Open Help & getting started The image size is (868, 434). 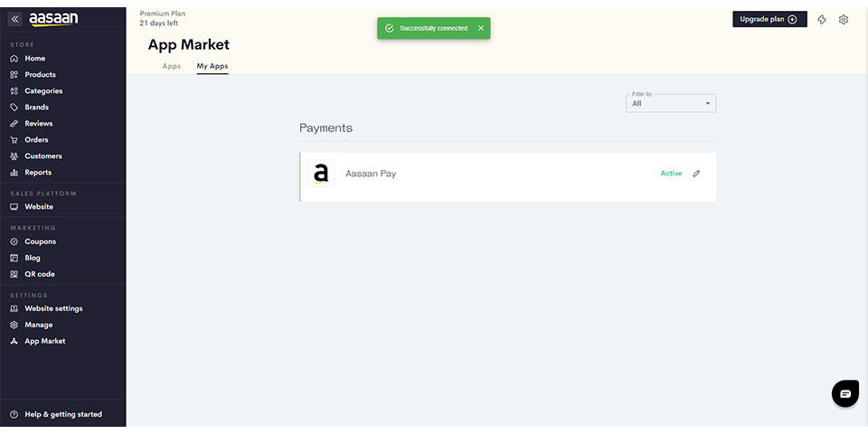tap(63, 414)
